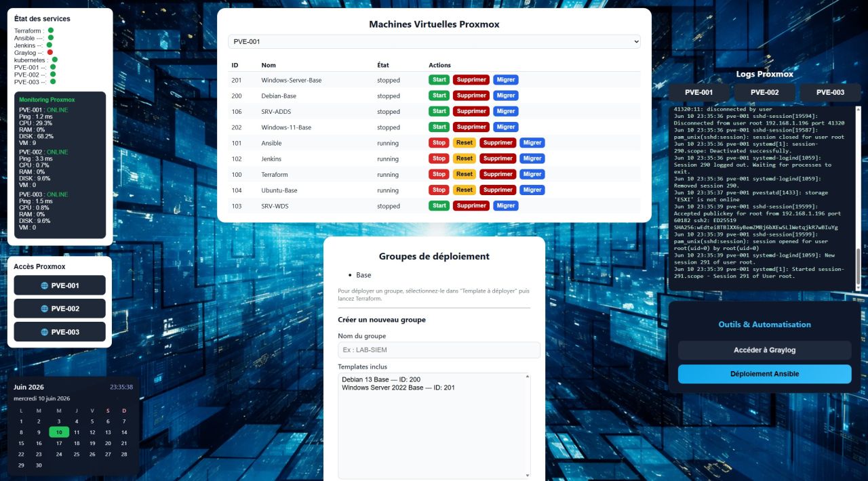Click the Base deployment group item
868x481 pixels.
363,275
